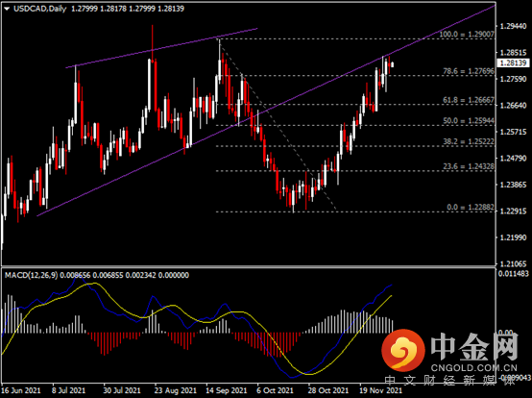Select the dashed diagonal Fibonacci swing line
The width and height of the screenshot is (532, 398).
point(278,126)
